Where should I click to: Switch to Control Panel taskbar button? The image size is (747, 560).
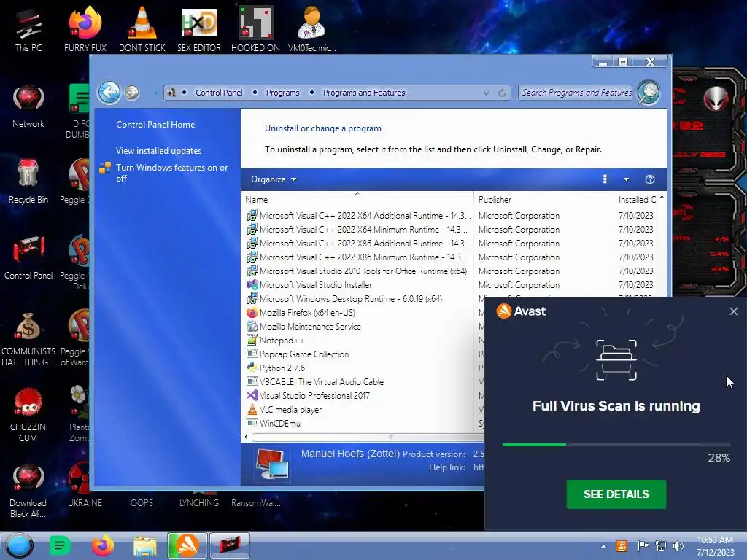click(229, 545)
